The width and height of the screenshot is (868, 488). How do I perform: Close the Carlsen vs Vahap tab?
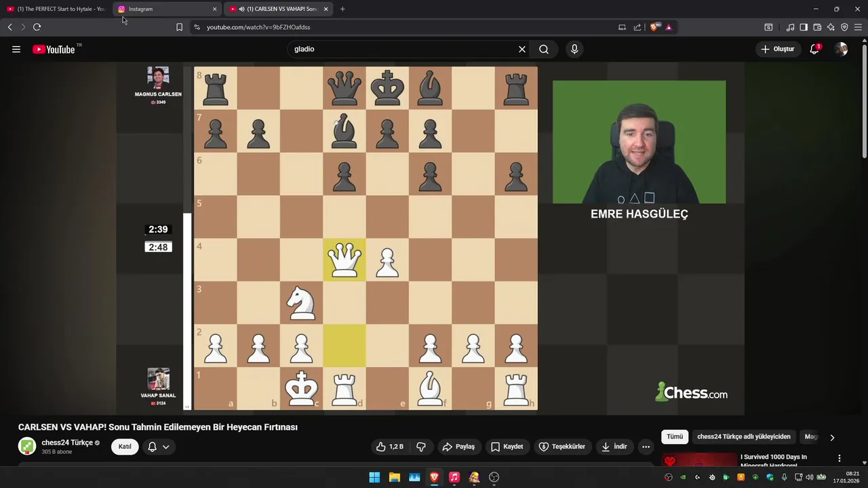[x=326, y=9]
